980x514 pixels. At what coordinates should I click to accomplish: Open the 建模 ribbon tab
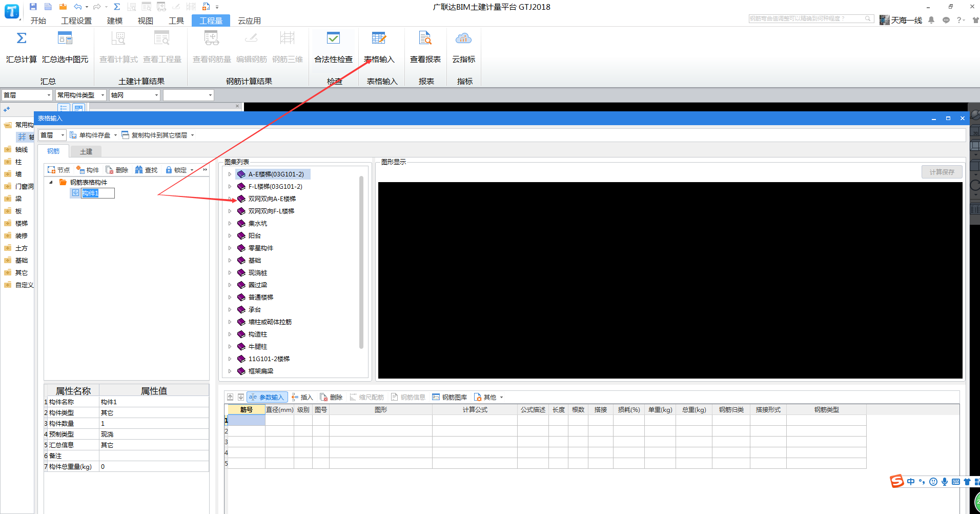(115, 21)
